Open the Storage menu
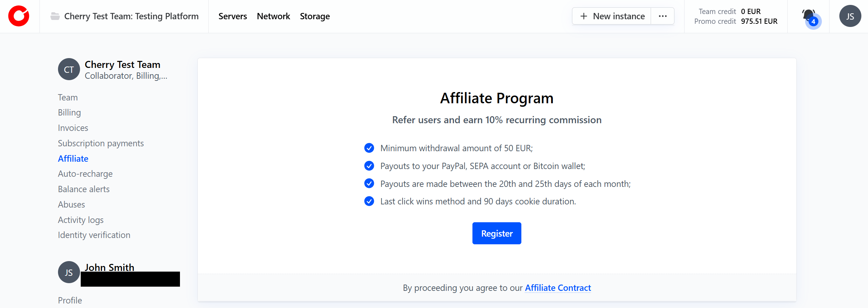This screenshot has width=868, height=308. (x=314, y=16)
